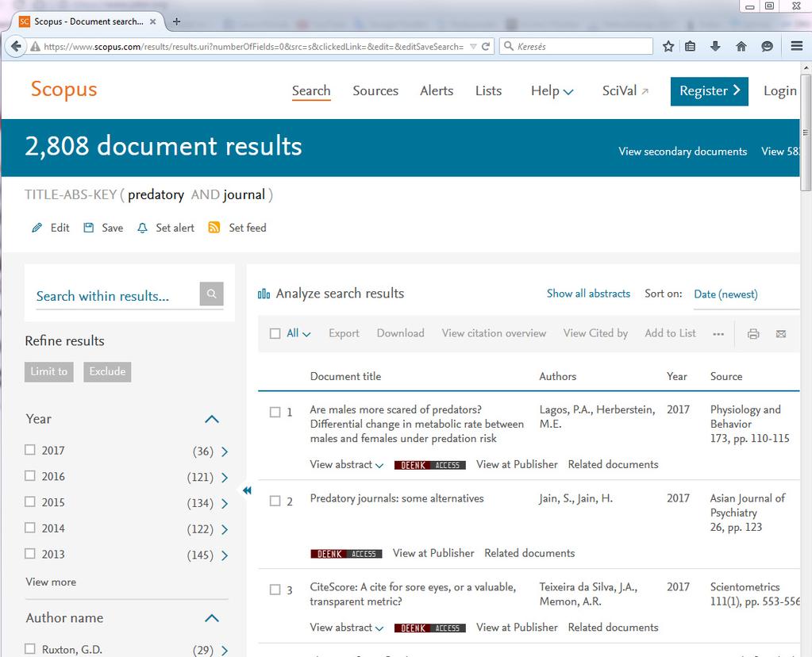
Task: Click the Register button
Action: point(709,91)
